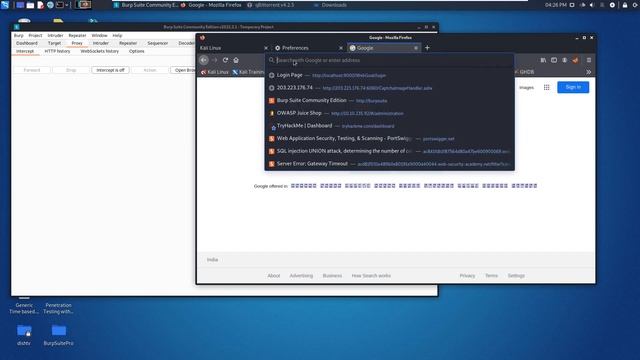Click Google Sign in button
This screenshot has height=360, width=640.
573,87
